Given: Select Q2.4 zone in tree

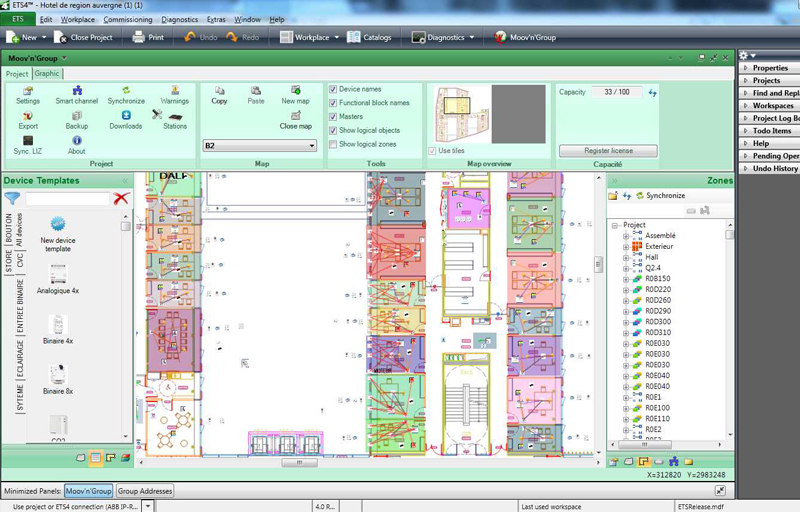Looking at the screenshot, I should click(653, 268).
